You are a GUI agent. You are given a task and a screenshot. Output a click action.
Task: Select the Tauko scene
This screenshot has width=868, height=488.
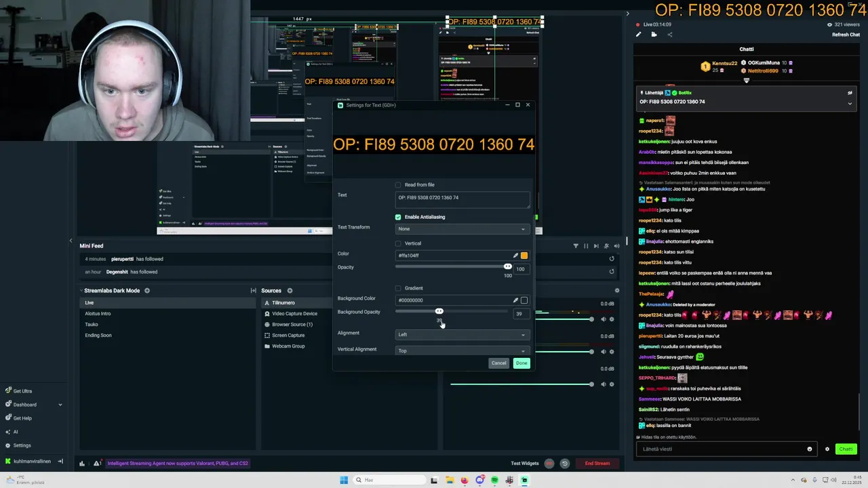[x=167, y=325]
